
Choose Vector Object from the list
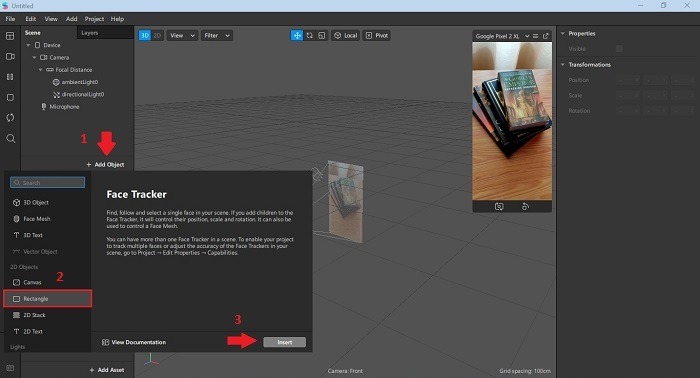pos(47,252)
